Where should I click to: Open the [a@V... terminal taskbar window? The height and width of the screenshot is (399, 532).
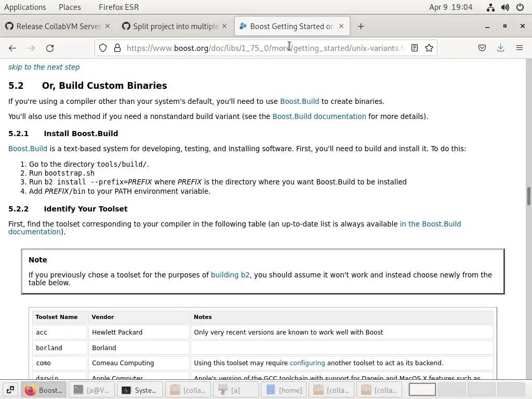coord(91,390)
